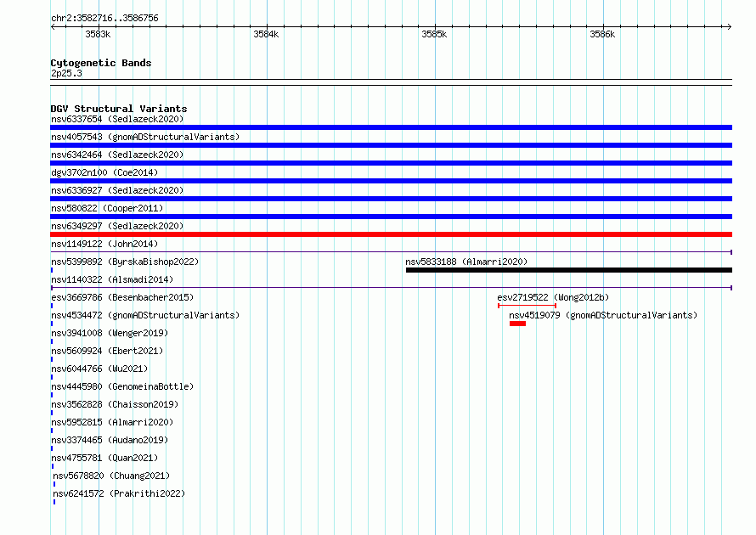Click variant label nsv3374465 (Audano2019)
This screenshot has height=535, width=756.
(x=110, y=440)
